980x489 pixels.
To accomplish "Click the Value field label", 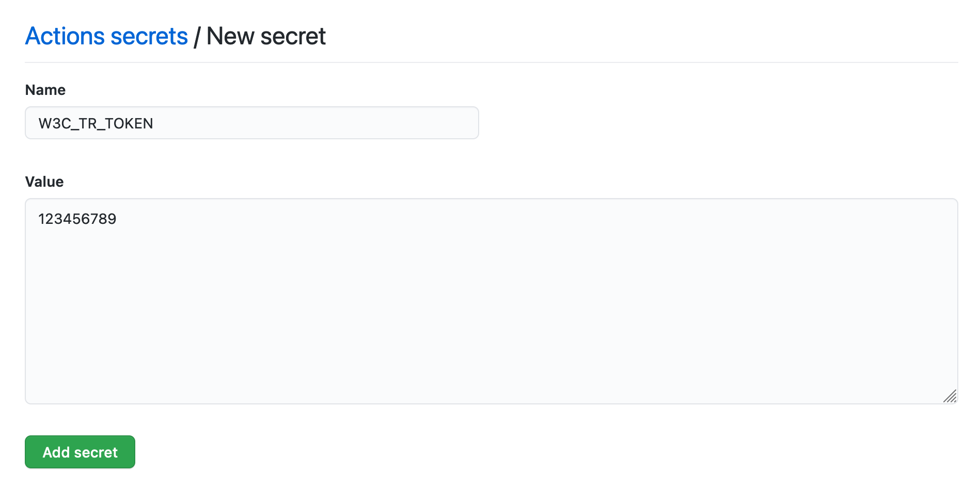I will click(44, 182).
